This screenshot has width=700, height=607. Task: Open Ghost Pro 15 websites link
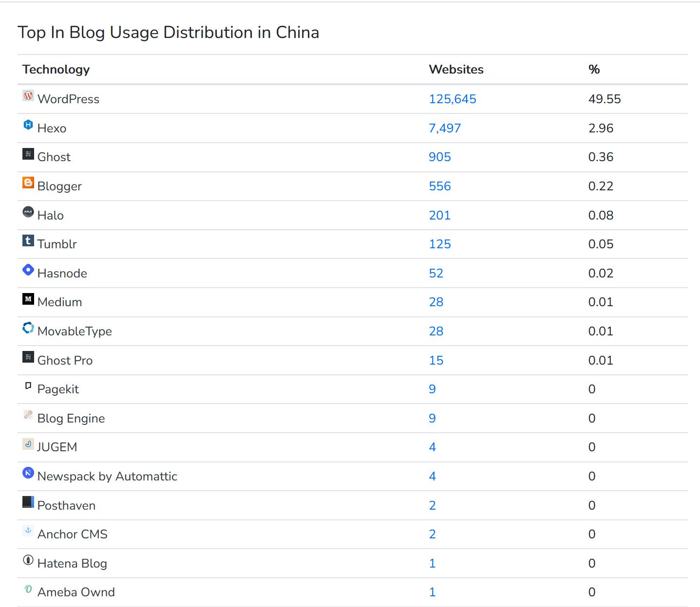436,361
